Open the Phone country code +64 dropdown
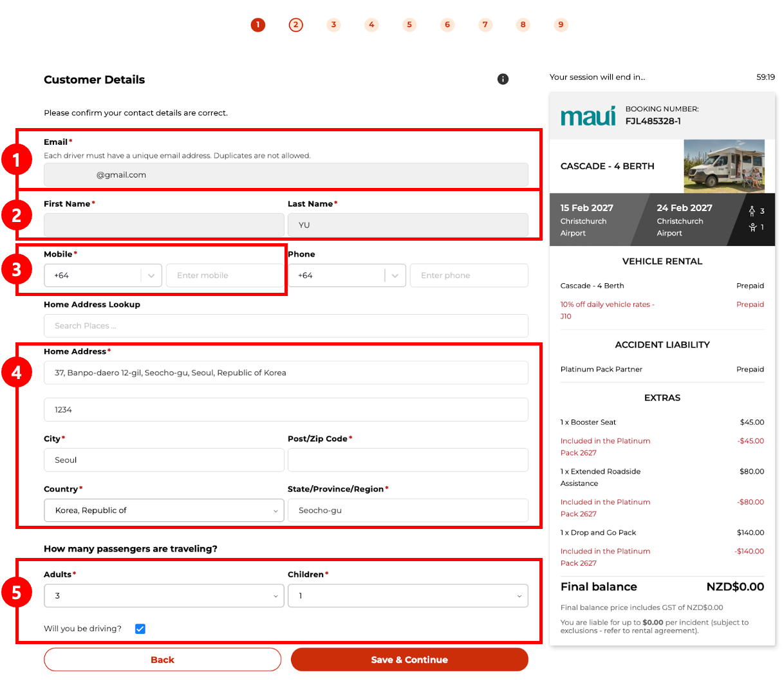Image resolution: width=784 pixels, height=695 pixels. [x=347, y=275]
